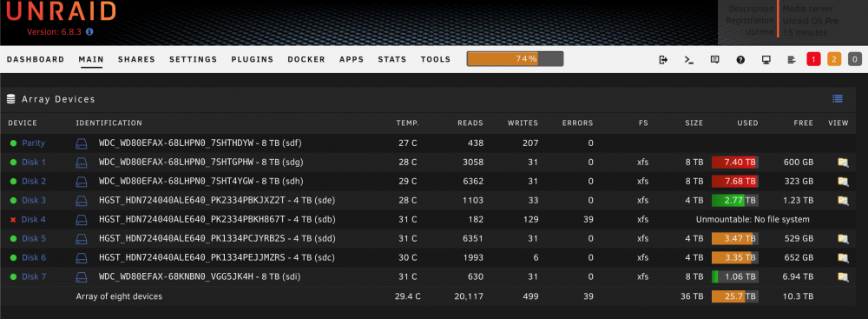Click 'Unmountable: No file system' text
The width and height of the screenshot is (868, 319).
pyautogui.click(x=753, y=220)
